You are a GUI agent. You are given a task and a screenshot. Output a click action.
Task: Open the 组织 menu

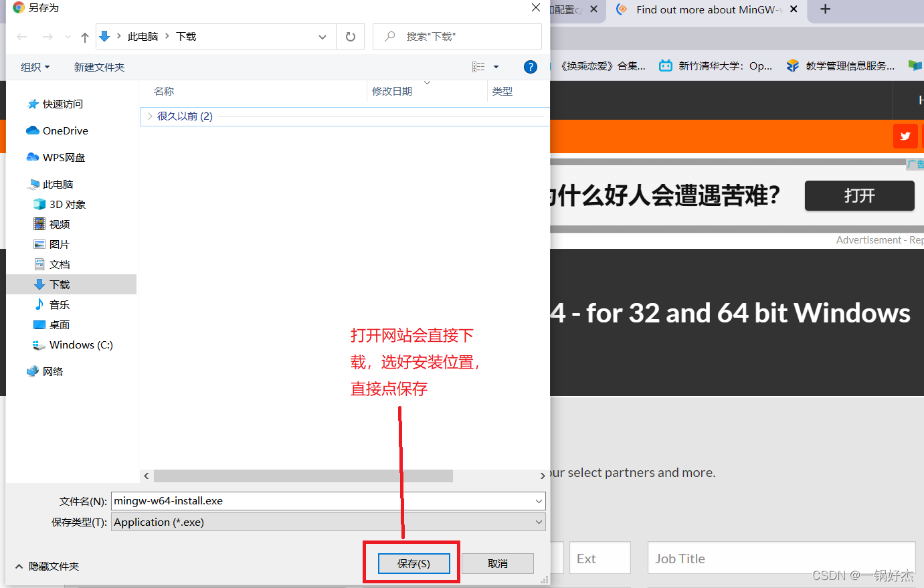point(35,67)
